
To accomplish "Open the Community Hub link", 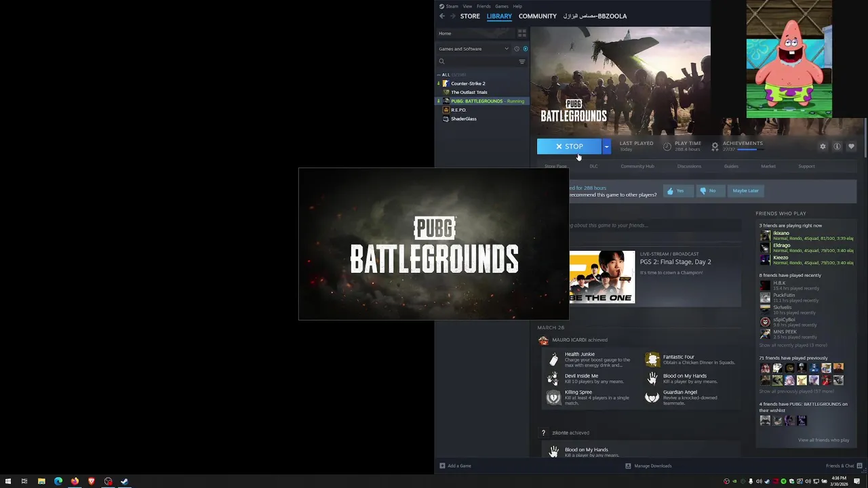I will click(x=637, y=166).
